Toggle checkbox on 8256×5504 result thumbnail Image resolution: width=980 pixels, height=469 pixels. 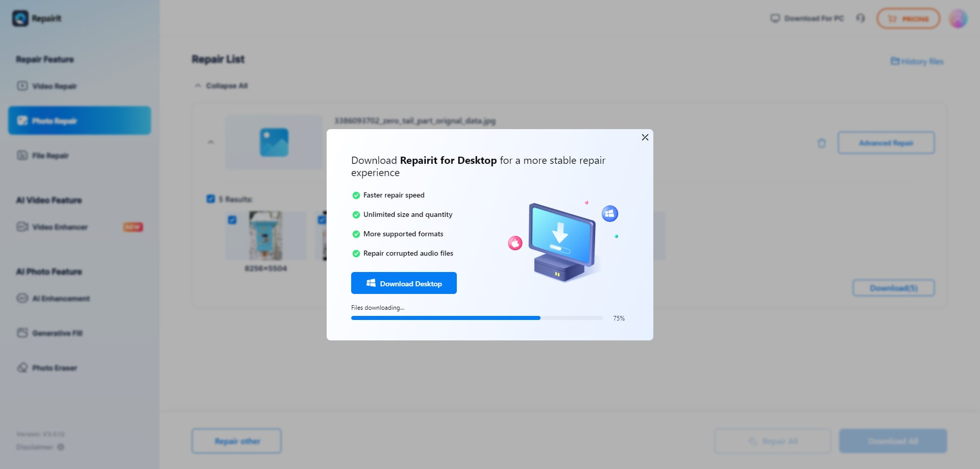point(232,219)
